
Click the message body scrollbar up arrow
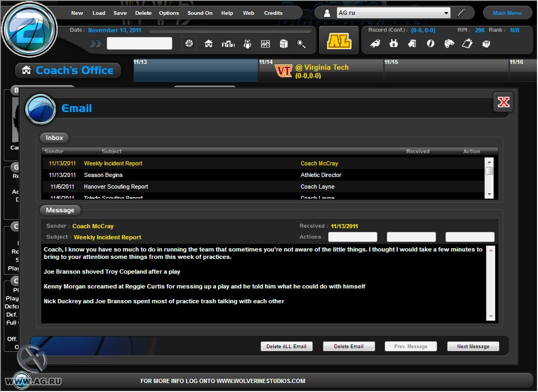pyautogui.click(x=491, y=250)
